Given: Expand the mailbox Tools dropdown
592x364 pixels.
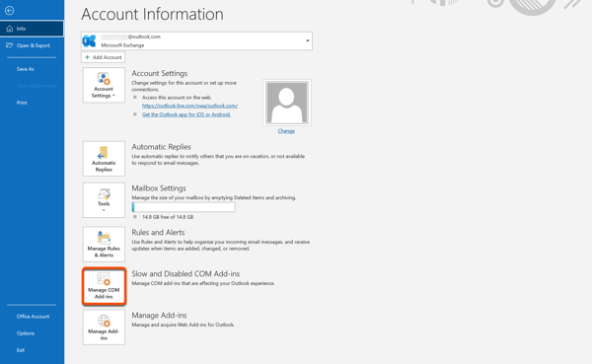Looking at the screenshot, I should point(104,200).
